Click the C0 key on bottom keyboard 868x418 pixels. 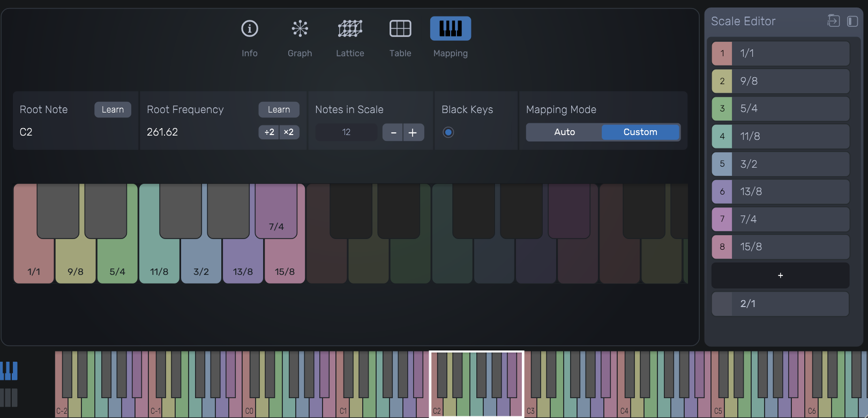coord(249,407)
